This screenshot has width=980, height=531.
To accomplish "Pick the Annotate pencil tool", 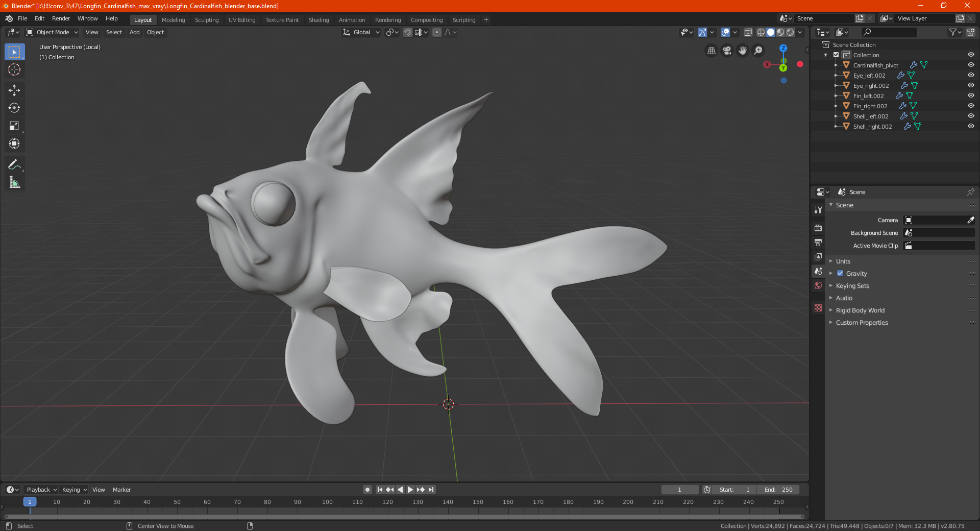I will 14,164.
